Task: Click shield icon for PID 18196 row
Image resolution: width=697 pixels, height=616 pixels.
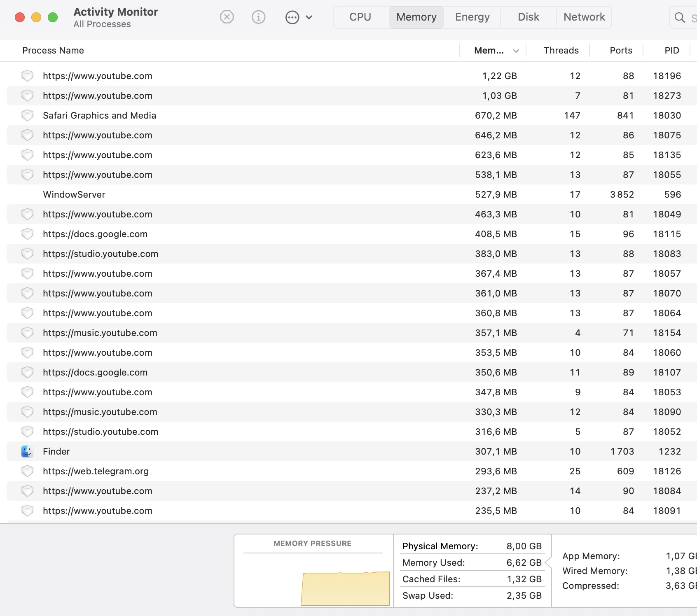Action: (27, 76)
